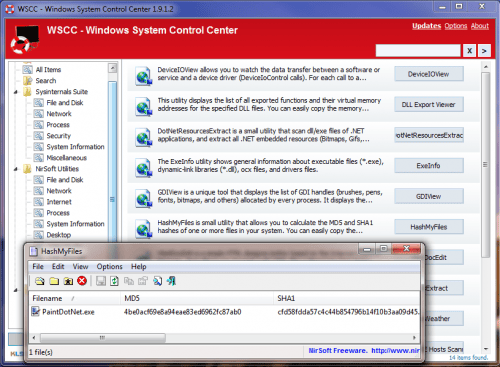Viewport: 500px width, 367px height.
Task: Click the Save floppy disk icon in HashMyFiles
Action: (101, 281)
